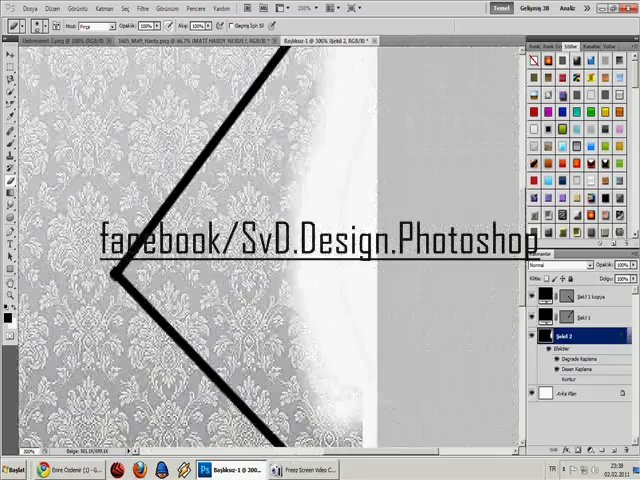
Task: Open the layer style fx menu
Action: tap(566, 450)
